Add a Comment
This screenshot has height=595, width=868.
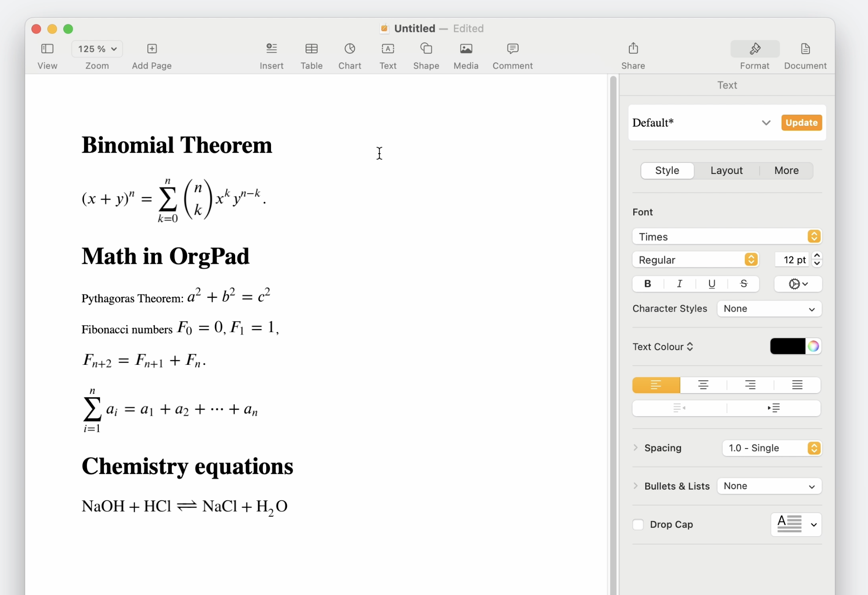pos(512,55)
